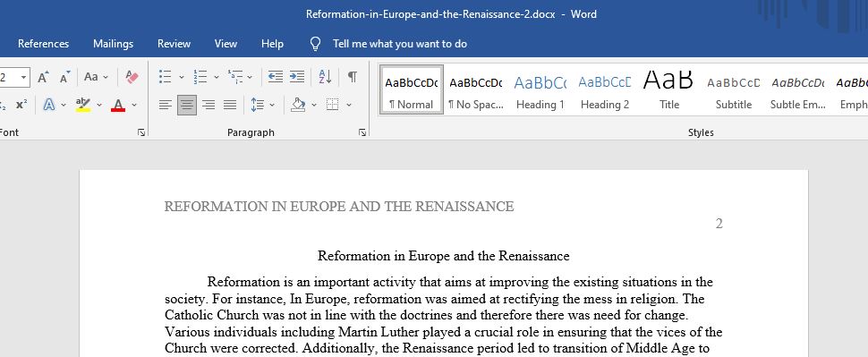This screenshot has width=868, height=357.
Task: Expand bullet library dropdown arrow
Action: (x=181, y=77)
